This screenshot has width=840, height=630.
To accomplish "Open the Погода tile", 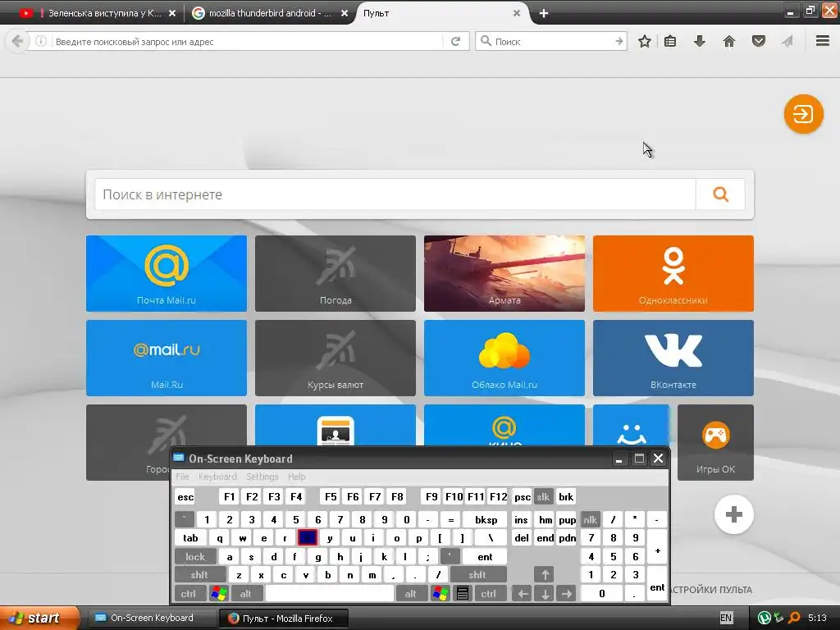I will point(336,273).
